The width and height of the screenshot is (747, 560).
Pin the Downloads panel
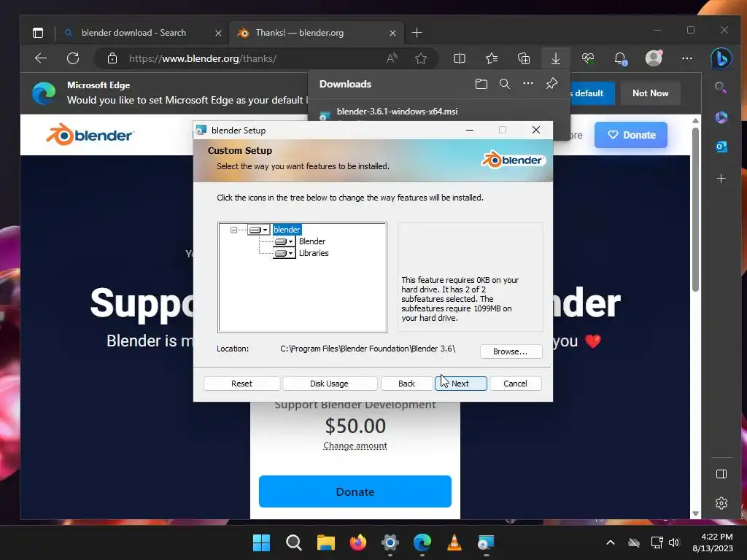(x=551, y=84)
